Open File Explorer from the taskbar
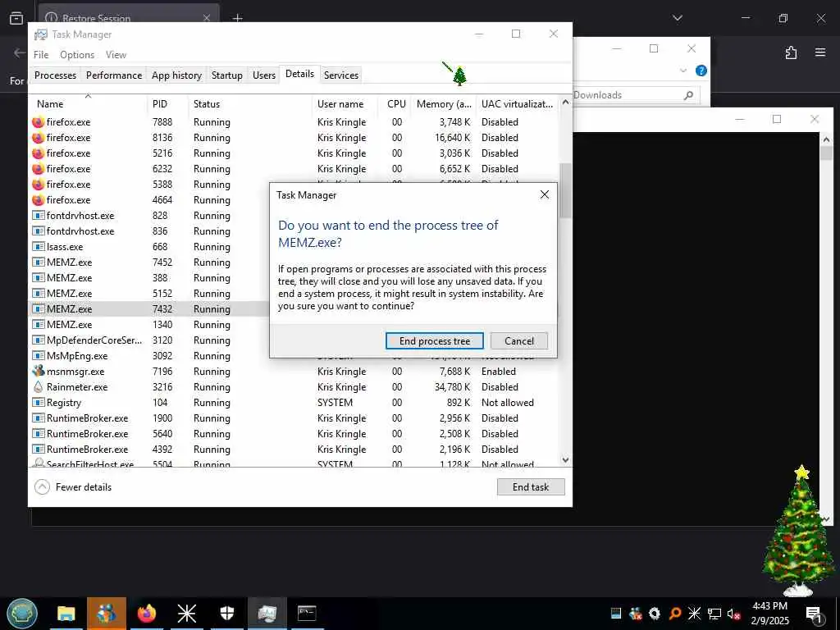The width and height of the screenshot is (840, 630). (x=66, y=614)
